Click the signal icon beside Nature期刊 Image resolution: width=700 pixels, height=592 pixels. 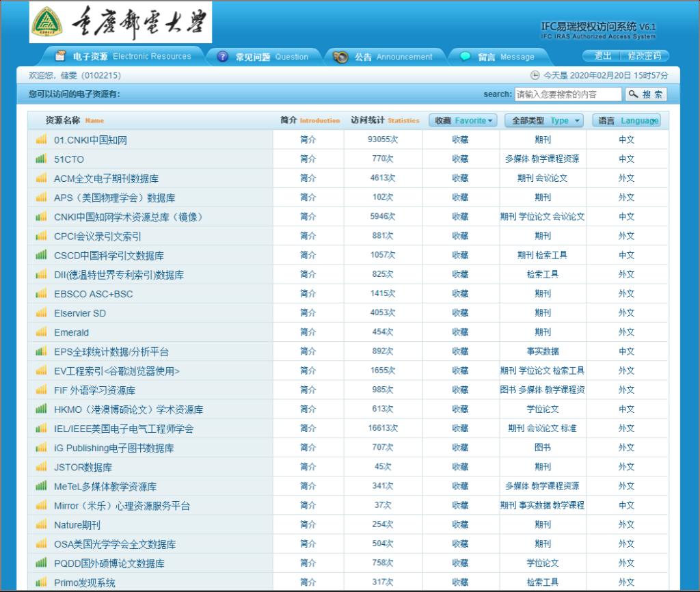tap(41, 524)
